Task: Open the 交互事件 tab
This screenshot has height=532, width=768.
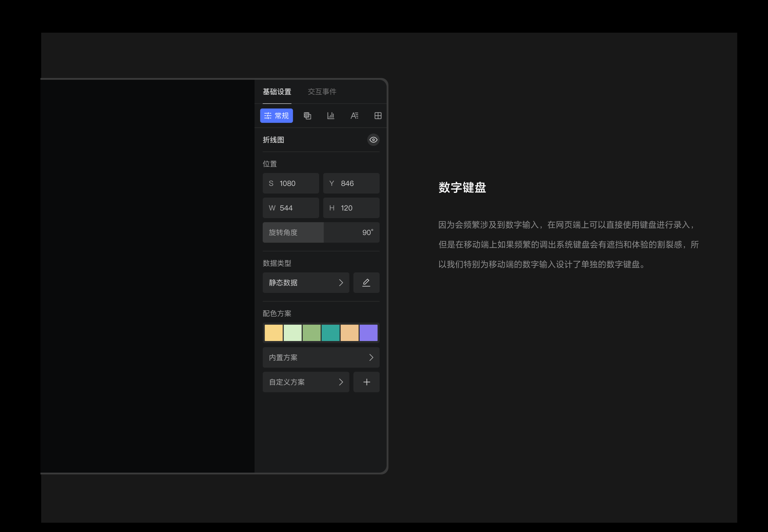Action: [x=322, y=92]
